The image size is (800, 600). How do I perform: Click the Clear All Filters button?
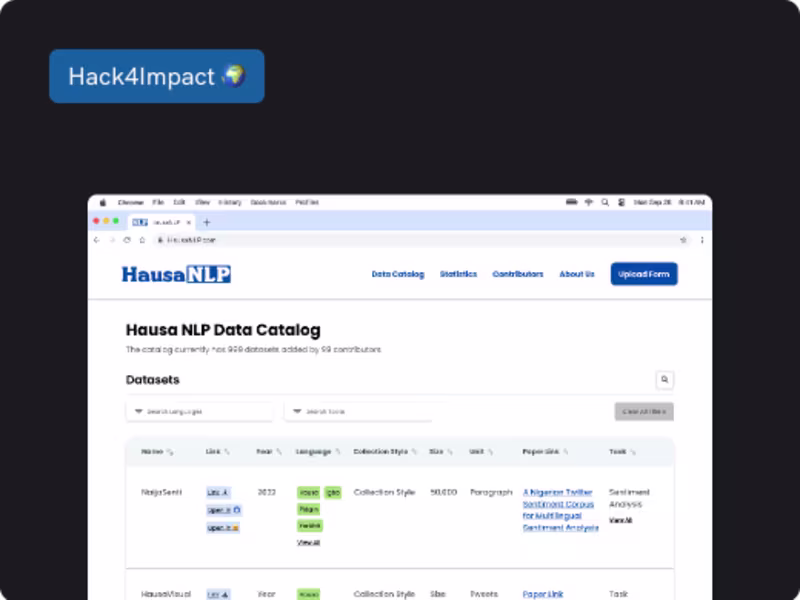(644, 411)
